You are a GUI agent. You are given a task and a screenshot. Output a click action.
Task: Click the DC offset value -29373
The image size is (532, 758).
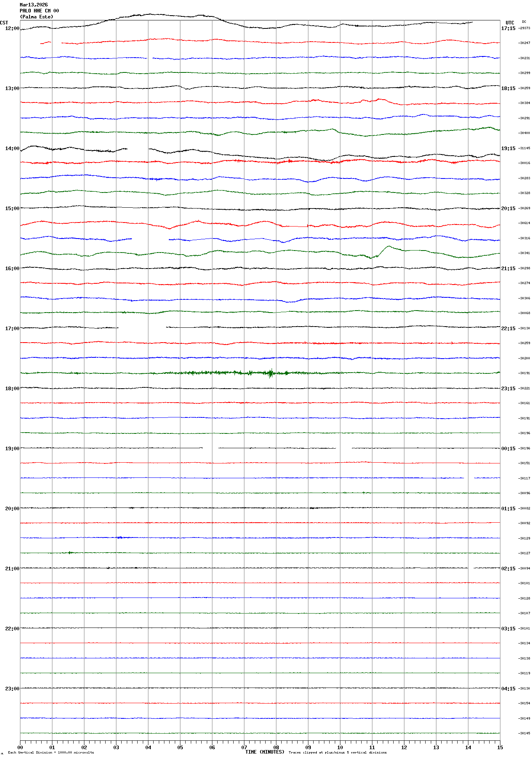[x=524, y=28]
